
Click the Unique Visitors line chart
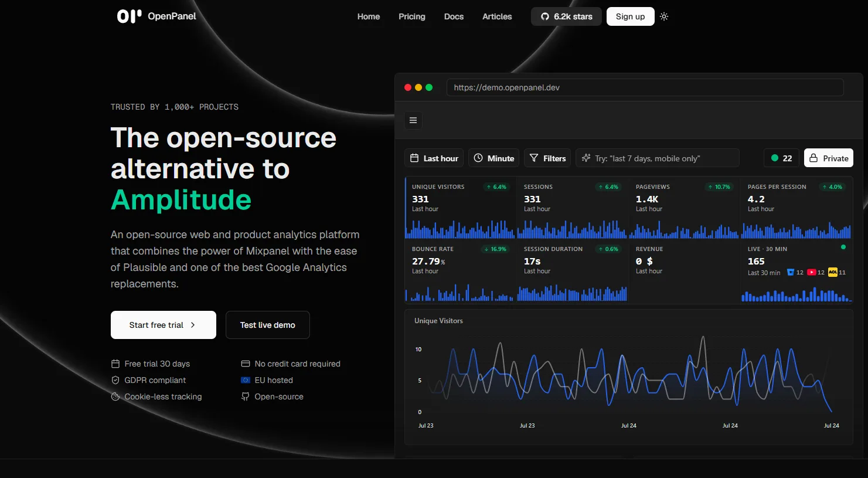pyautogui.click(x=628, y=377)
